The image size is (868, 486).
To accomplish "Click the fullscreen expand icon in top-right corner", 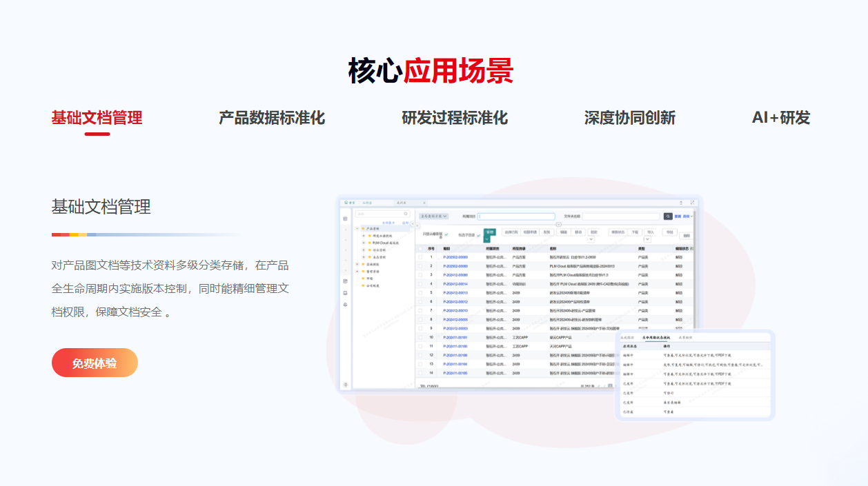I will 692,202.
